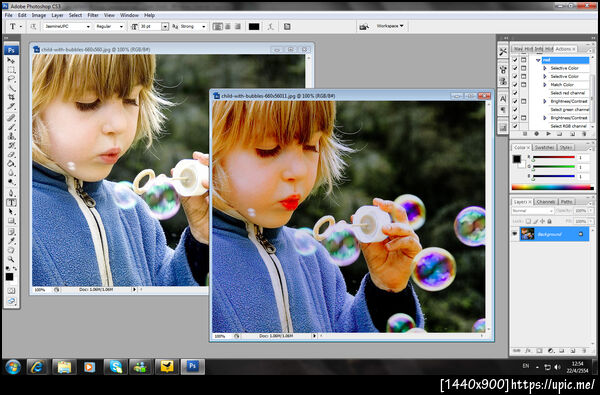
Task: Play the selected action
Action: tap(548, 134)
